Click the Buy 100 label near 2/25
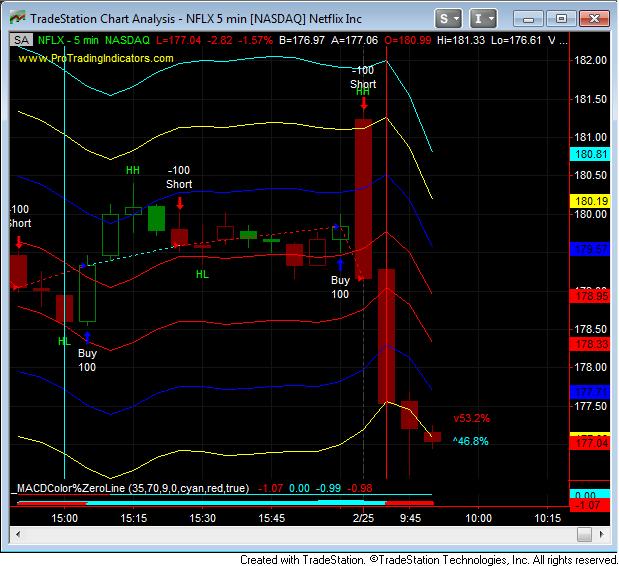The width and height of the screenshot is (619, 566). [x=340, y=287]
